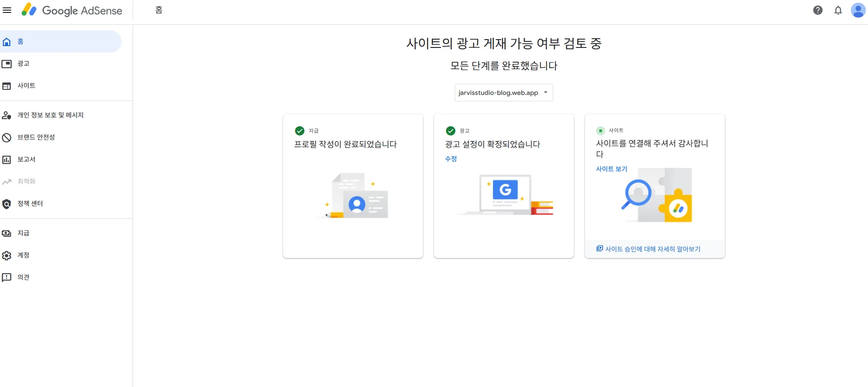
Task: Click heading 사이트의 광고 게재 가능 여부 검토 중
Action: coord(504,43)
